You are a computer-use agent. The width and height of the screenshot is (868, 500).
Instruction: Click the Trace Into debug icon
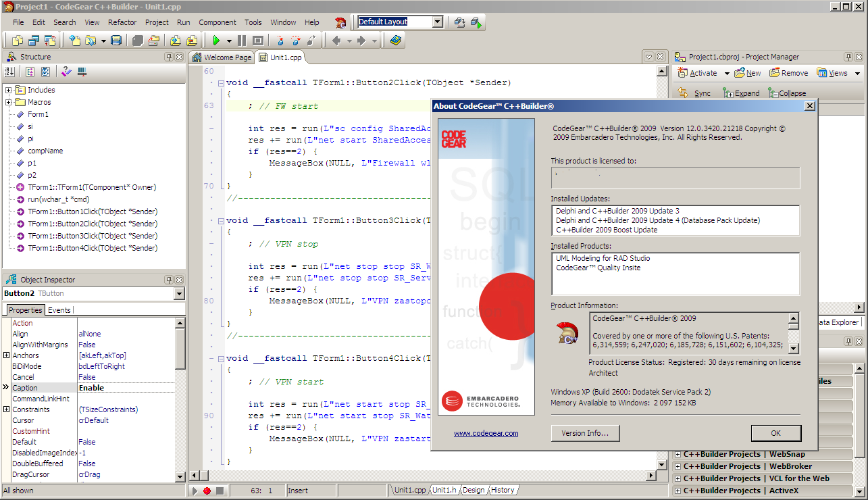(x=281, y=41)
